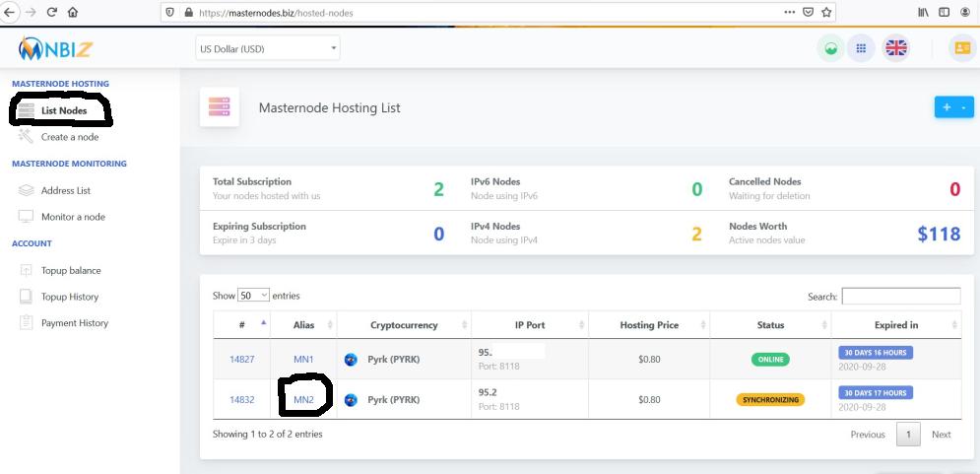Click the browser address bar URL
This screenshot has width=980, height=474.
pos(276,13)
